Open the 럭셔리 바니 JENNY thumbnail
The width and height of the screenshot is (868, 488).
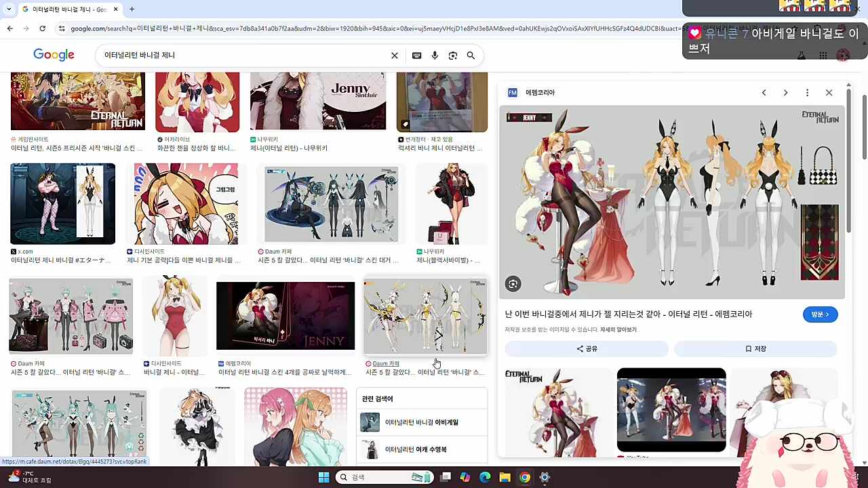coord(285,316)
